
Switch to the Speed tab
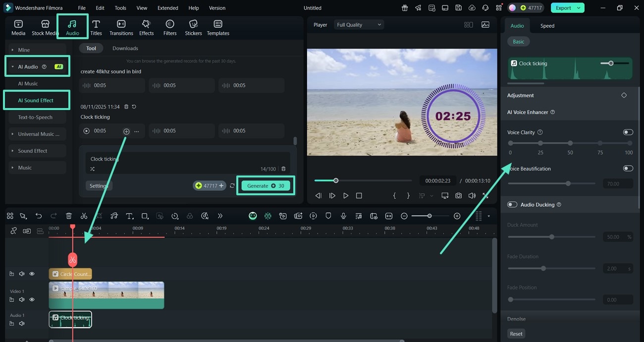pos(547,26)
